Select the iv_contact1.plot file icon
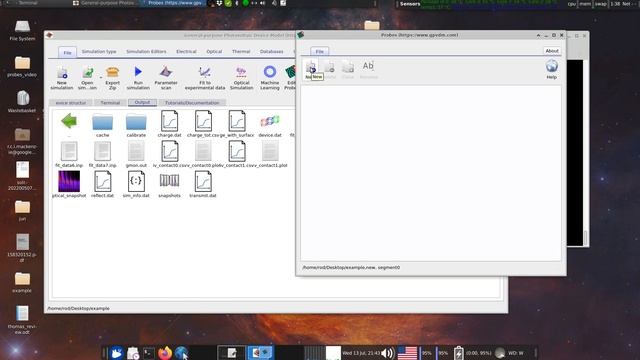 (x=270, y=151)
